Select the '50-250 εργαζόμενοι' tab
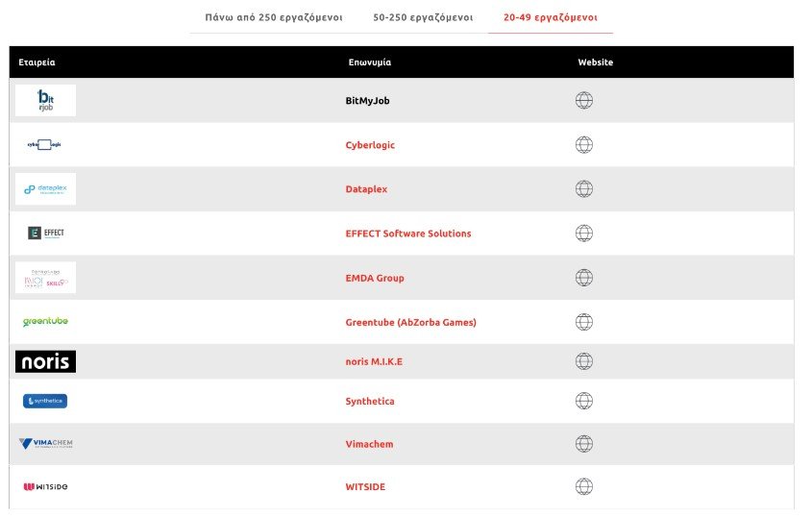This screenshot has width=812, height=517. pyautogui.click(x=423, y=17)
